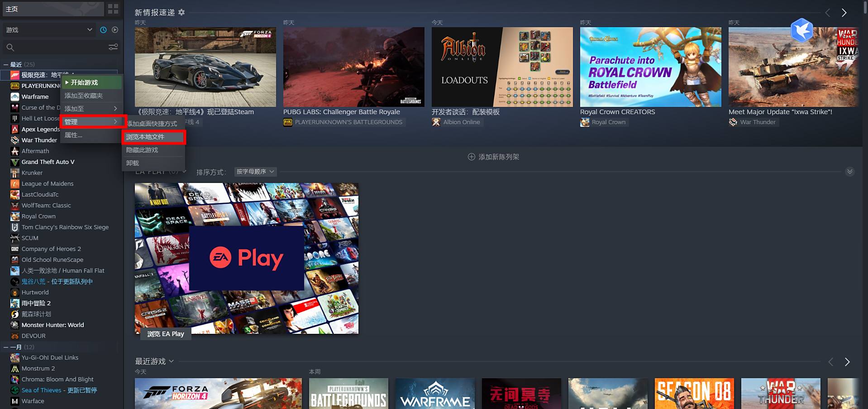Click the Monster Hunter: World icon
The image size is (868, 409).
[15, 325]
